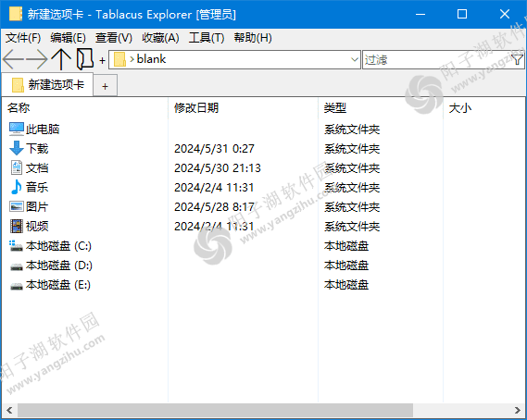Select the Videos film icon

pos(16,226)
